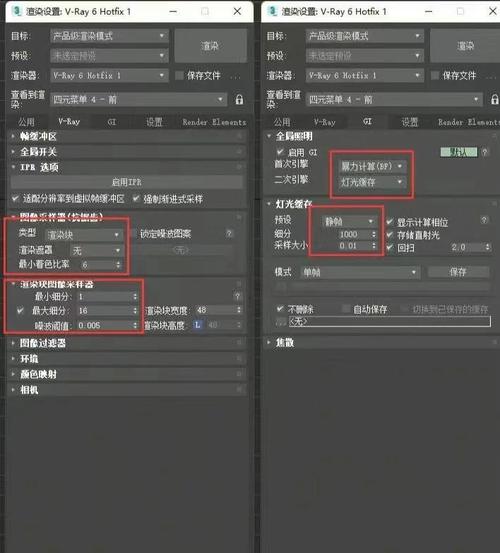Click the 最大细分 spinner arrows

135,311
